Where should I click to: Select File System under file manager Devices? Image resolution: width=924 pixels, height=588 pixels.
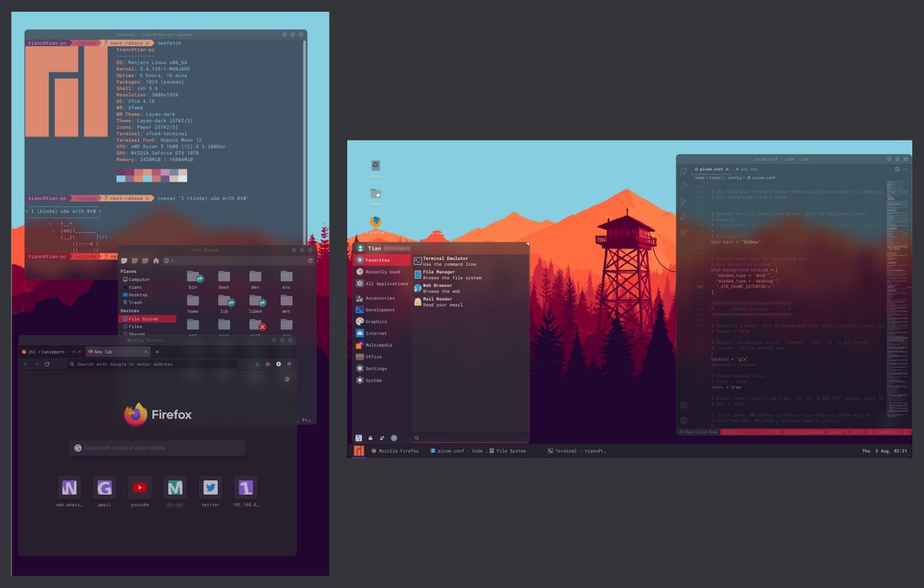(147, 319)
